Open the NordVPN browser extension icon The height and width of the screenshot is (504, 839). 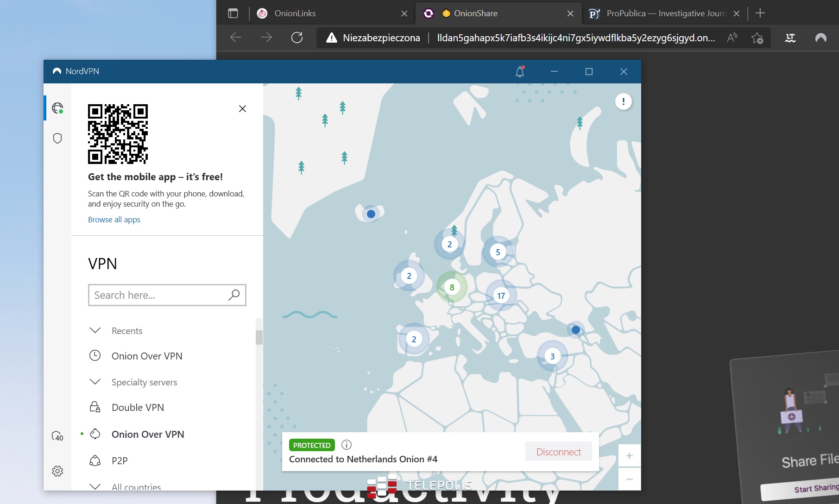(x=821, y=38)
